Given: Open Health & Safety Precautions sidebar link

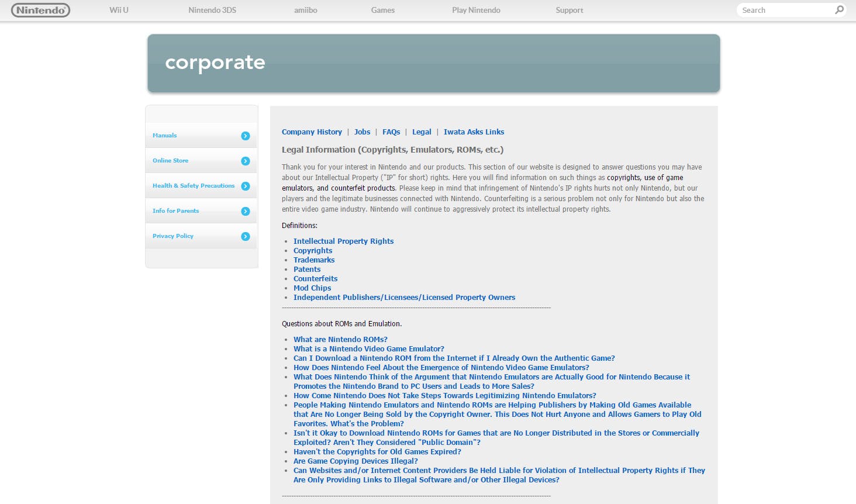Looking at the screenshot, I should point(194,185).
